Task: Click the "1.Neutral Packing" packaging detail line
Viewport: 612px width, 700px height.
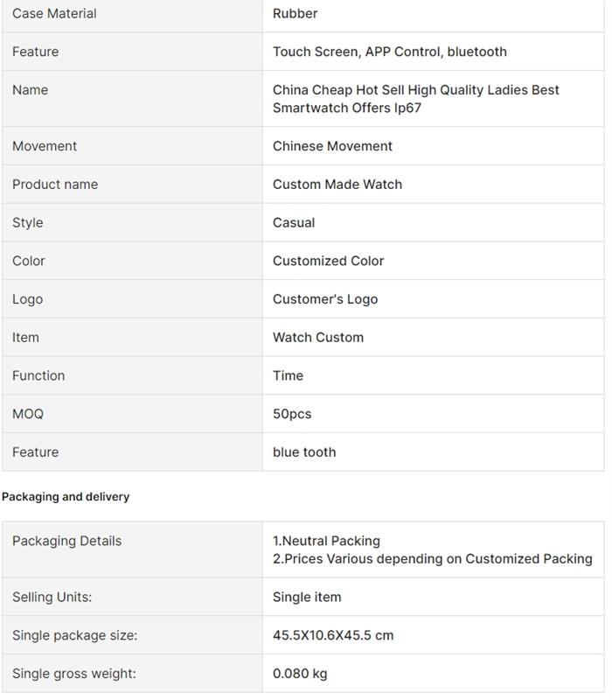Action: tap(326, 541)
